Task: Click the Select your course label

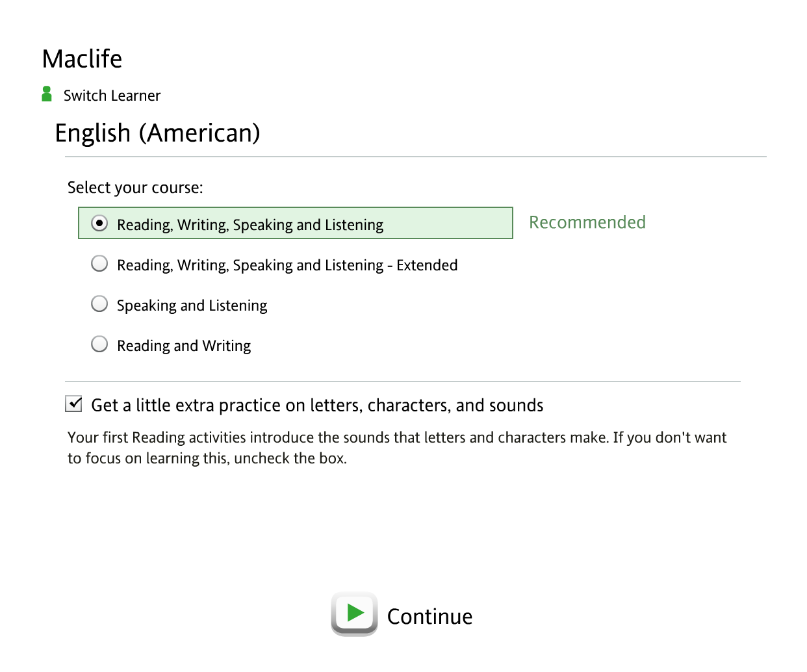Action: click(x=134, y=187)
